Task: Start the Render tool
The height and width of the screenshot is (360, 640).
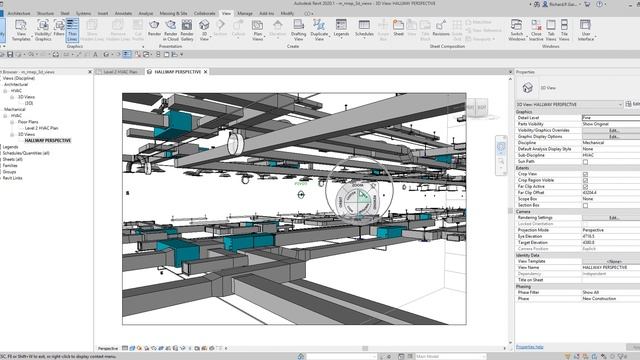Action: coord(154,28)
